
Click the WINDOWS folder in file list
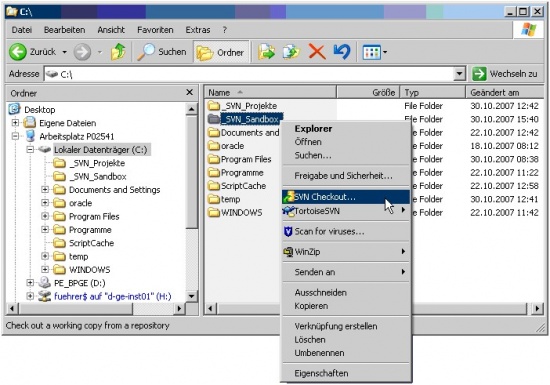235,212
